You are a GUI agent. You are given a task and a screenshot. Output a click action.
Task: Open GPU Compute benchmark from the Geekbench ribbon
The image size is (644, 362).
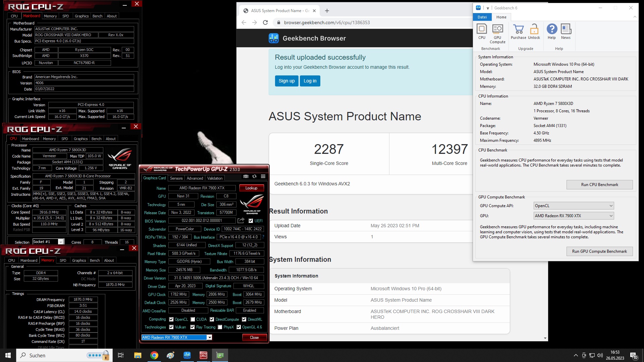[497, 34]
